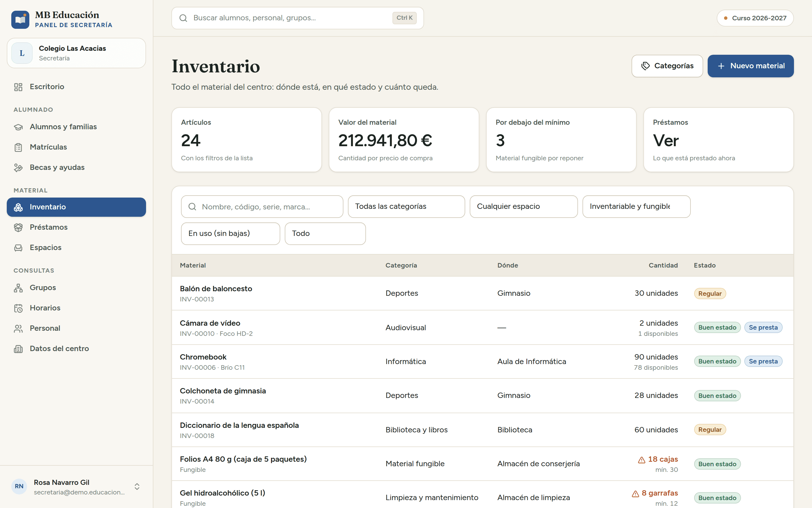Click the Datos del centro building icon
This screenshot has width=812, height=508.
coord(18,349)
